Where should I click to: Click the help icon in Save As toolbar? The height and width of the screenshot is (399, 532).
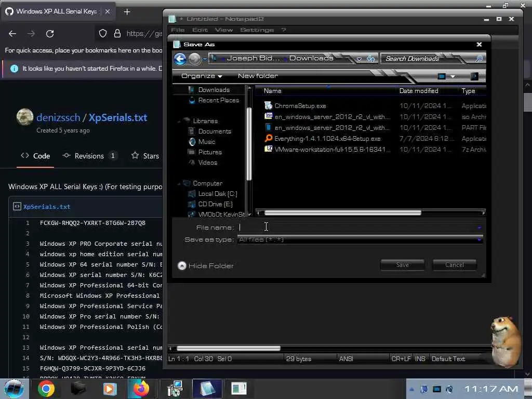coord(474,76)
